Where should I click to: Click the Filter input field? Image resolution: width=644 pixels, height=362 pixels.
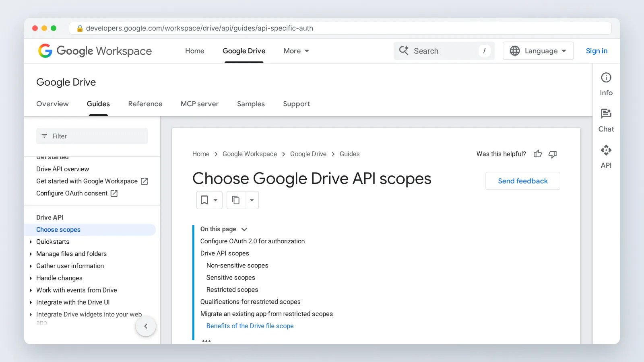(x=92, y=136)
